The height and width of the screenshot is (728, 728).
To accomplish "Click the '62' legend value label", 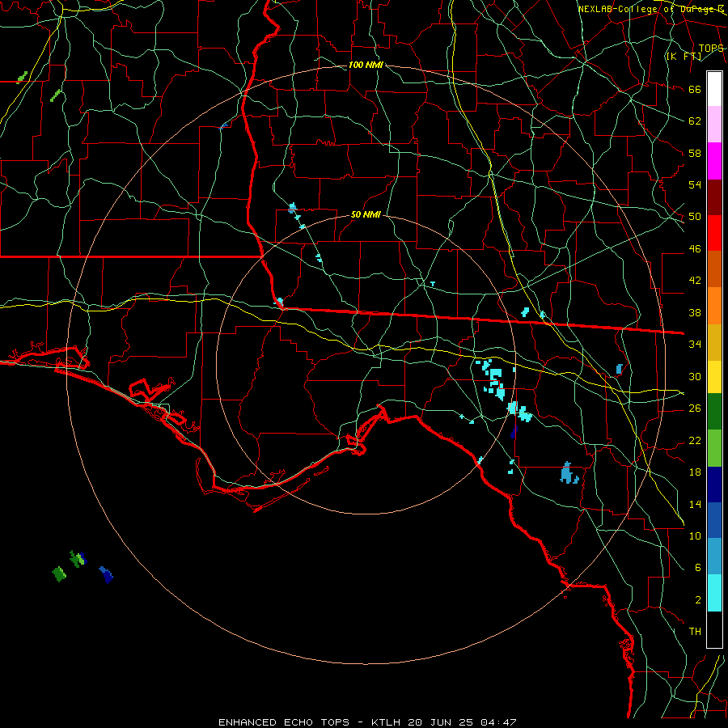I will coord(695,121).
